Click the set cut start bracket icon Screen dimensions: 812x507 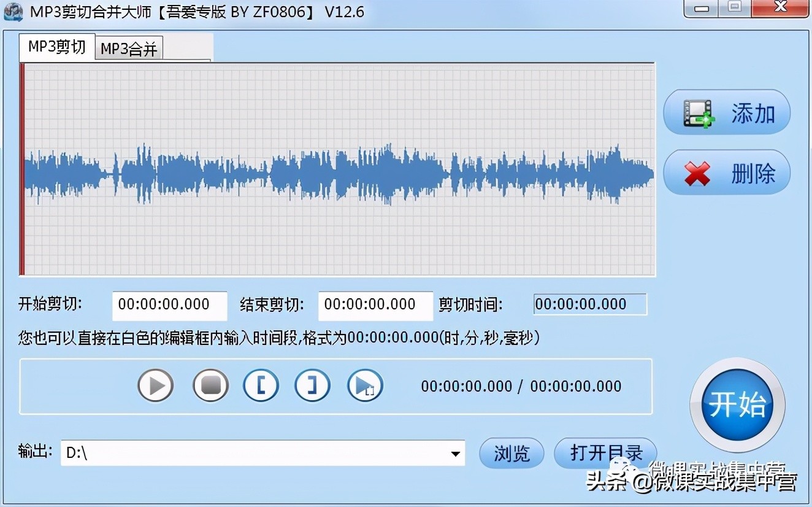coord(261,386)
